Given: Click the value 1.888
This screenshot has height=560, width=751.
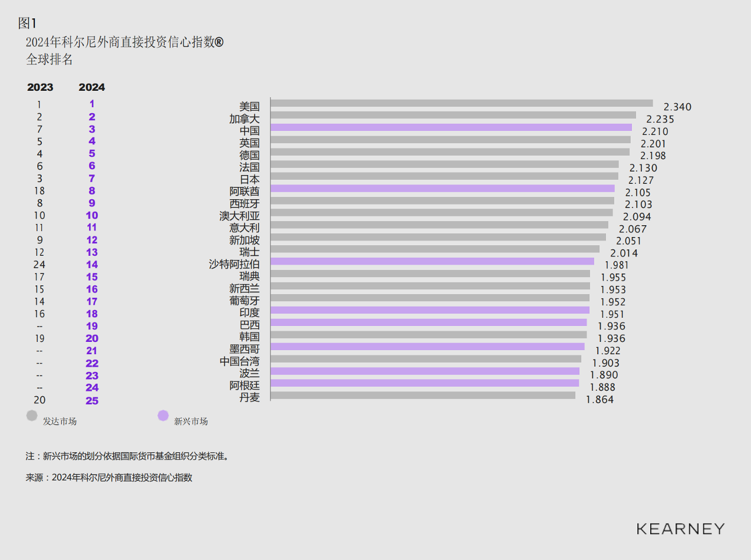Looking at the screenshot, I should tap(602, 387).
